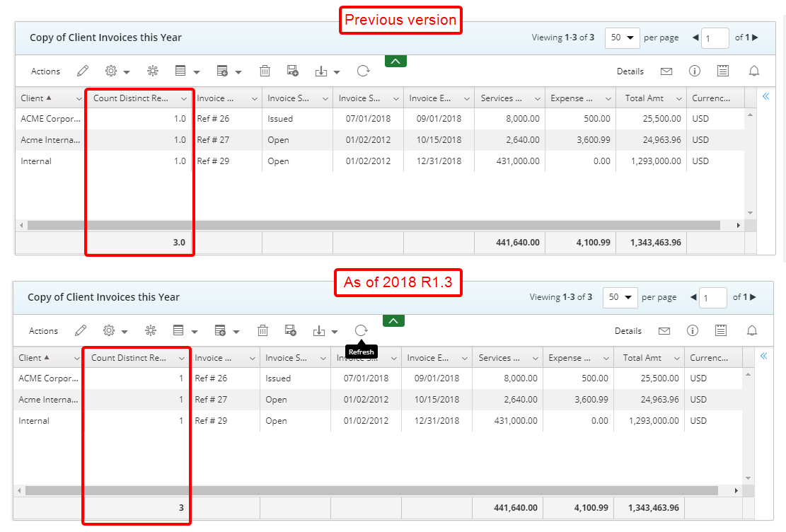Click 3,600.99 expense cell in top panel
The width and height of the screenshot is (786, 532).
[x=594, y=140]
